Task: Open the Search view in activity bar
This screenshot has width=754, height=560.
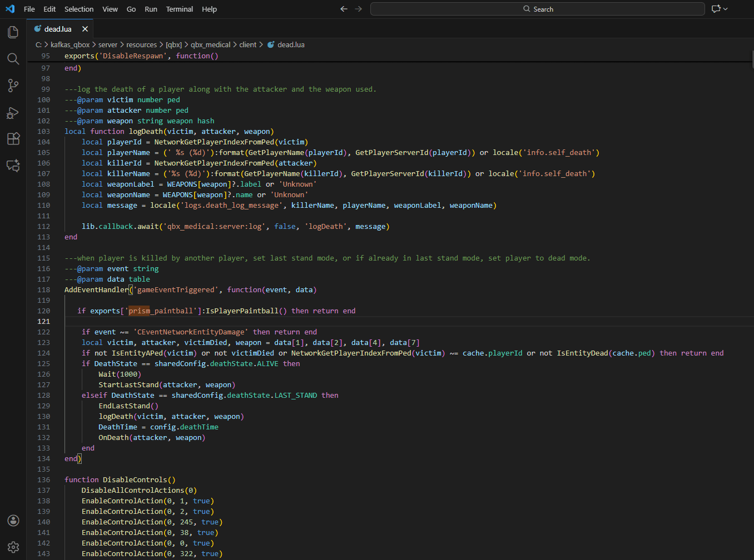Action: pos(13,59)
